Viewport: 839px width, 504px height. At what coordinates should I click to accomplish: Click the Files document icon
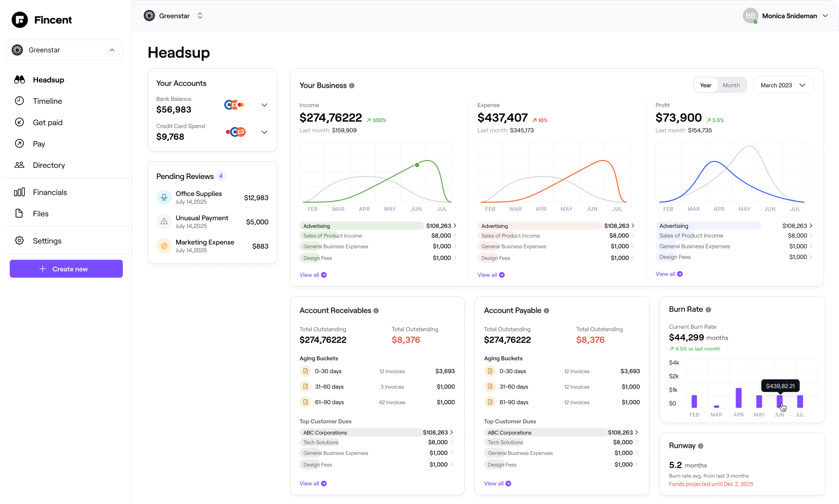pos(19,213)
